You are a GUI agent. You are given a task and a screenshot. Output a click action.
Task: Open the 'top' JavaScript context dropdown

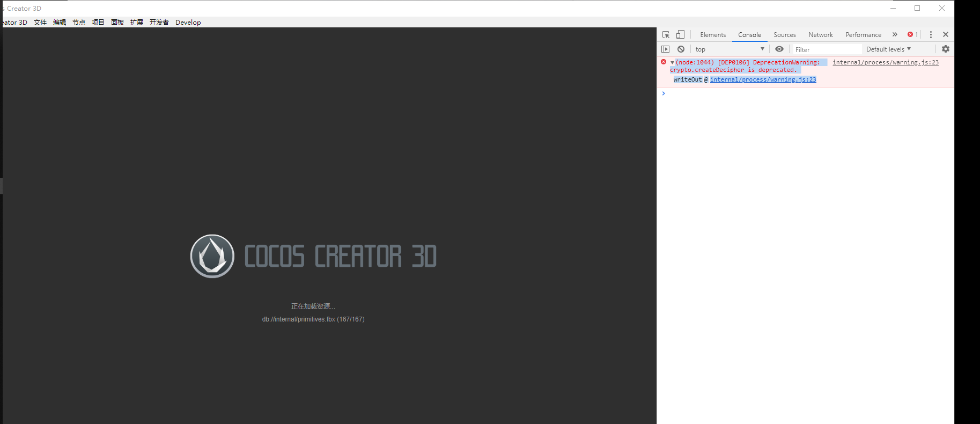pos(730,49)
